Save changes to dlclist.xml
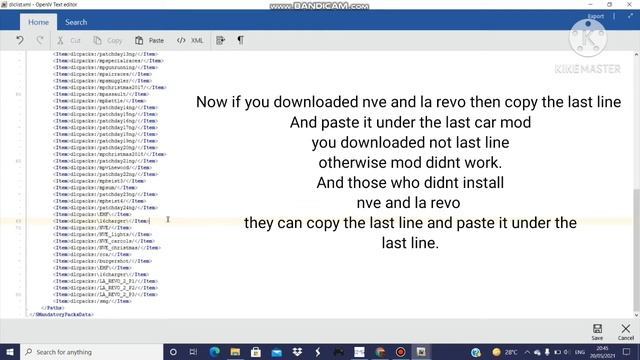 pos(597,332)
